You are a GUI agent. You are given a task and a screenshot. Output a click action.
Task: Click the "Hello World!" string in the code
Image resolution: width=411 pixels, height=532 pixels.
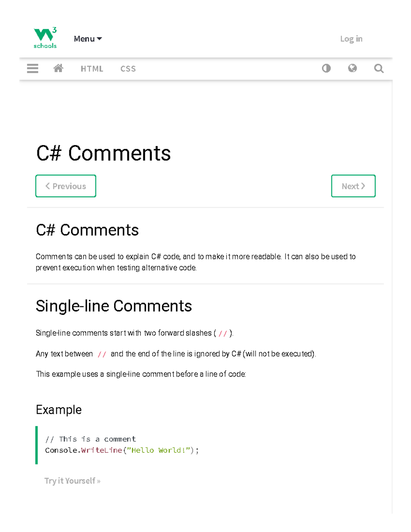[x=158, y=450]
